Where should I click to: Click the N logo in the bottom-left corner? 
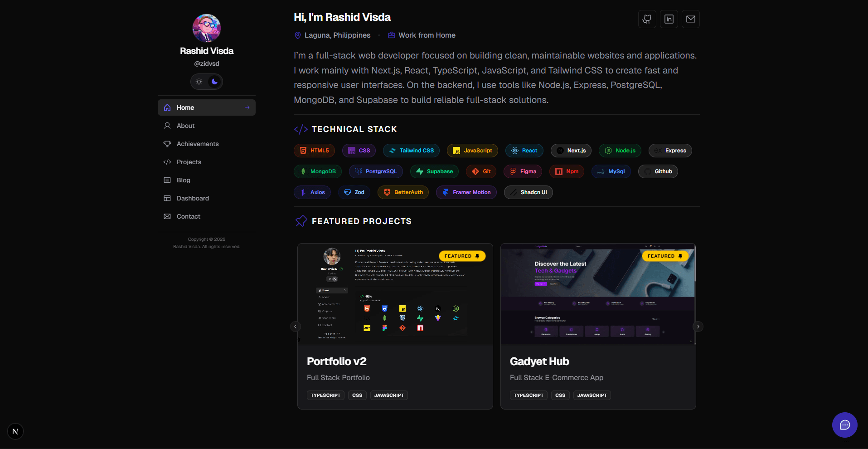tap(15, 431)
